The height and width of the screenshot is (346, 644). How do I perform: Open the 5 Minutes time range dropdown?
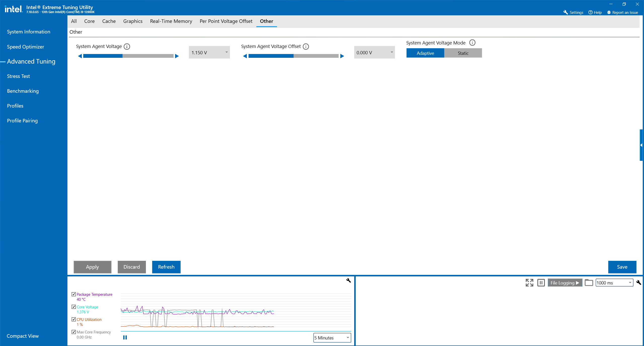tap(332, 338)
